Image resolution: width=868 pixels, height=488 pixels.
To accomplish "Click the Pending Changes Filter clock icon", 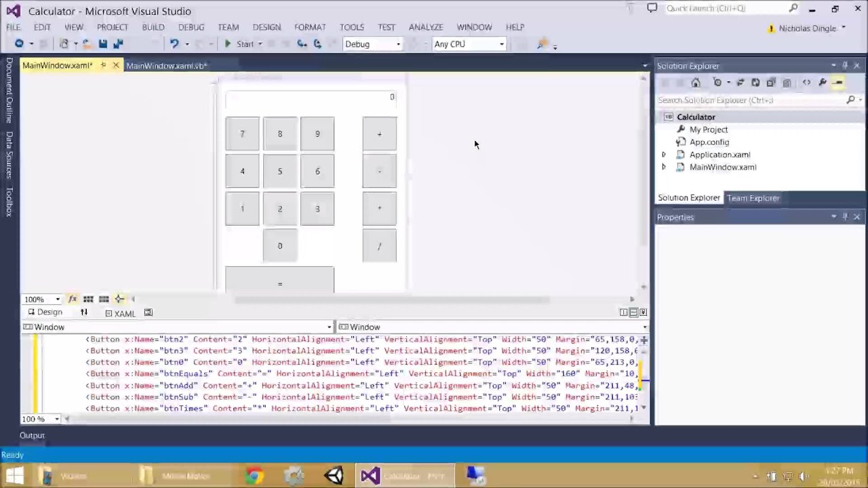I will 717,83.
